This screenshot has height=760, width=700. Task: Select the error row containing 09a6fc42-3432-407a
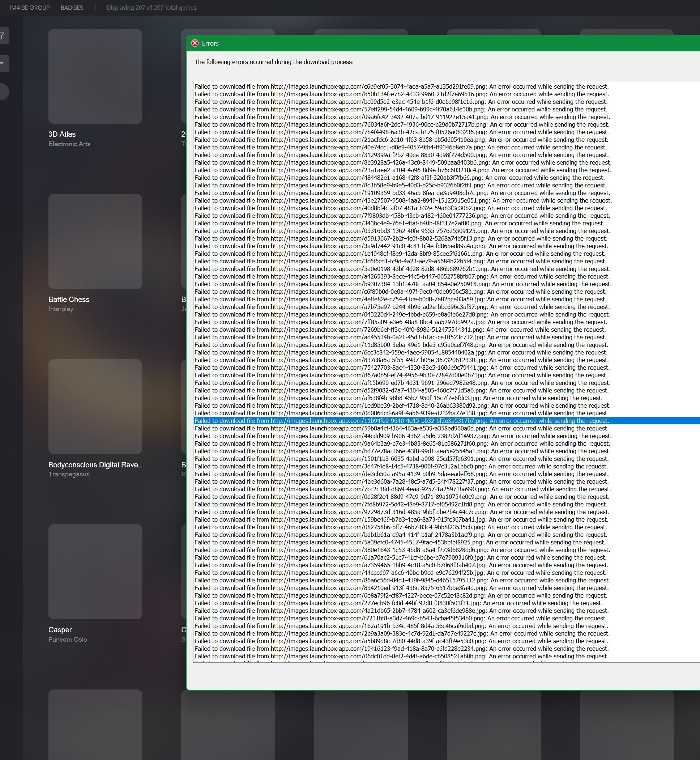447,117
